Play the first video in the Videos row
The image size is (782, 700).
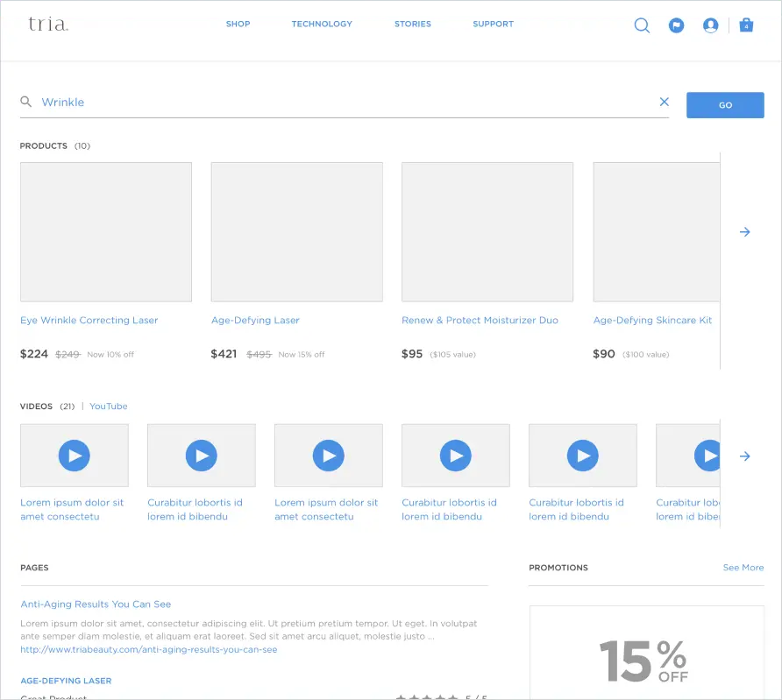pos(75,456)
